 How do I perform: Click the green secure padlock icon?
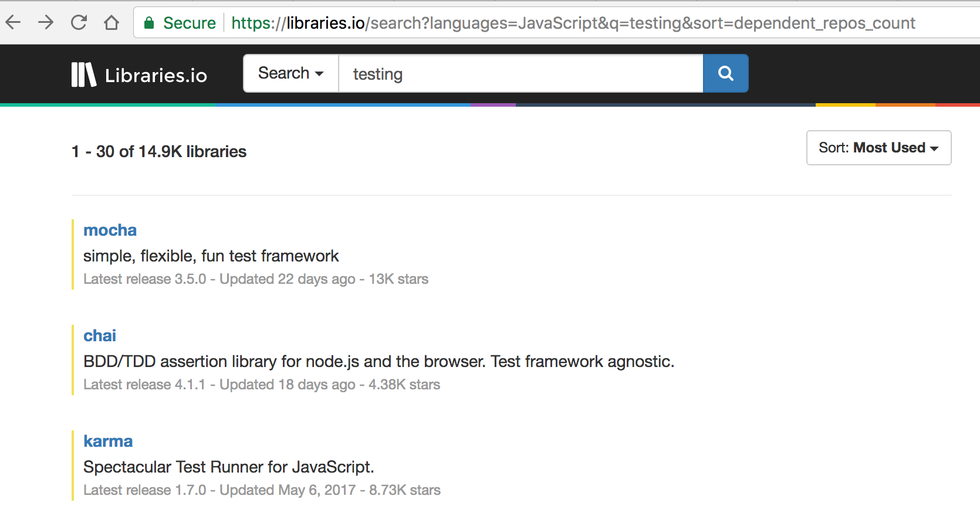click(x=149, y=23)
